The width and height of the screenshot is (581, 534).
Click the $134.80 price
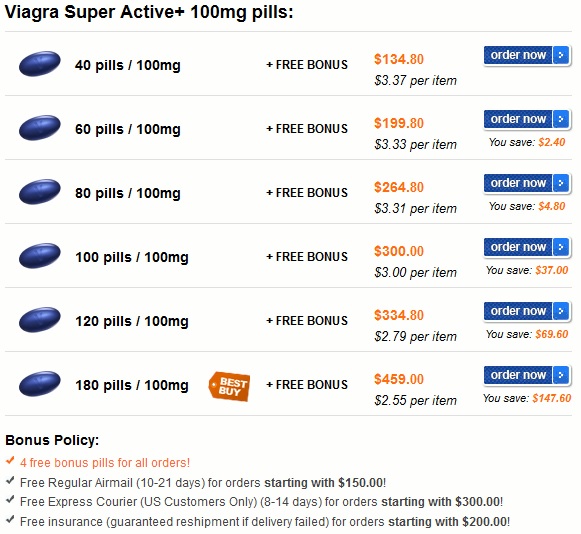click(399, 59)
